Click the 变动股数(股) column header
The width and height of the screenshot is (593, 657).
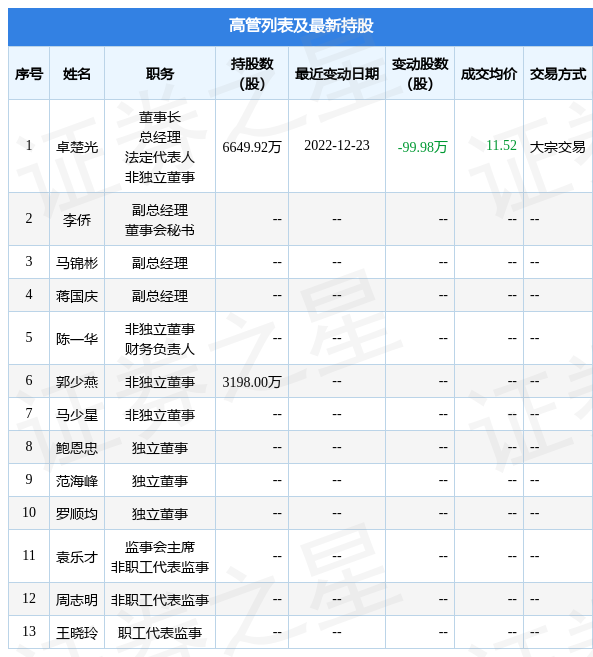tap(420, 74)
